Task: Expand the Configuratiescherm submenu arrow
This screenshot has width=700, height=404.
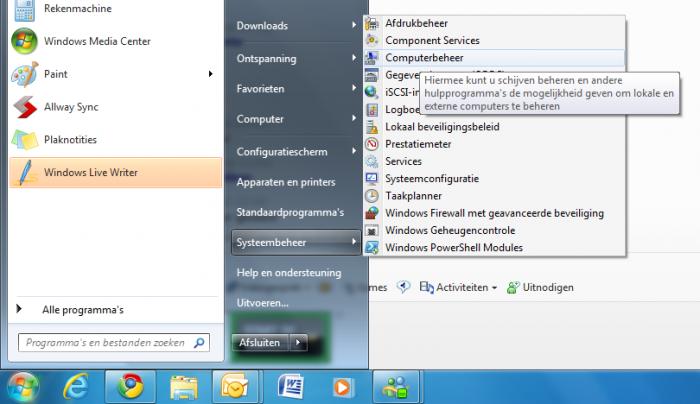Action: coord(354,151)
